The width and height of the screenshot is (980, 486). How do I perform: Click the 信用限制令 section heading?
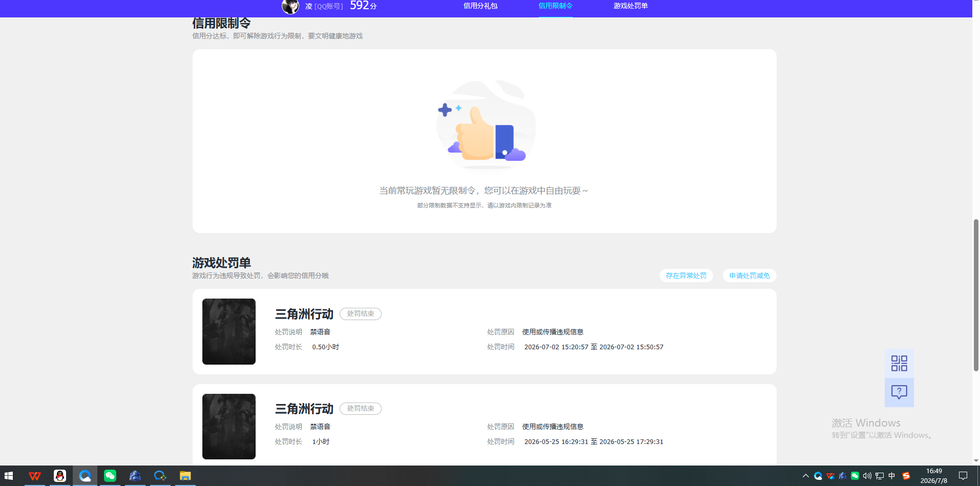pyautogui.click(x=221, y=23)
